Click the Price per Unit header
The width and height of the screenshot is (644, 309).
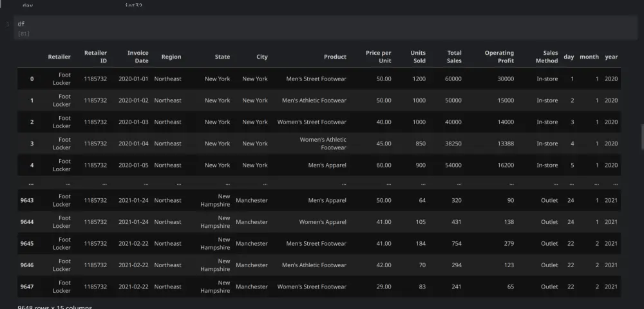379,57
